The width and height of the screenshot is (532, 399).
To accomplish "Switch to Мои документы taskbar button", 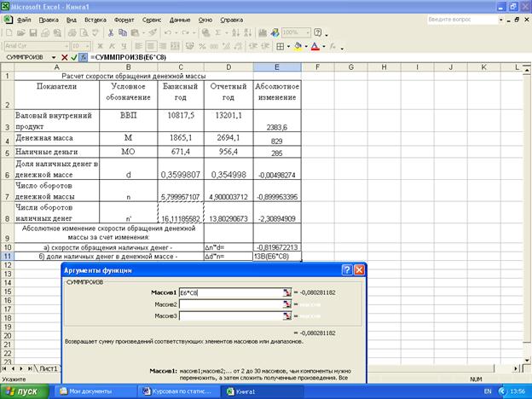I will (x=90, y=390).
